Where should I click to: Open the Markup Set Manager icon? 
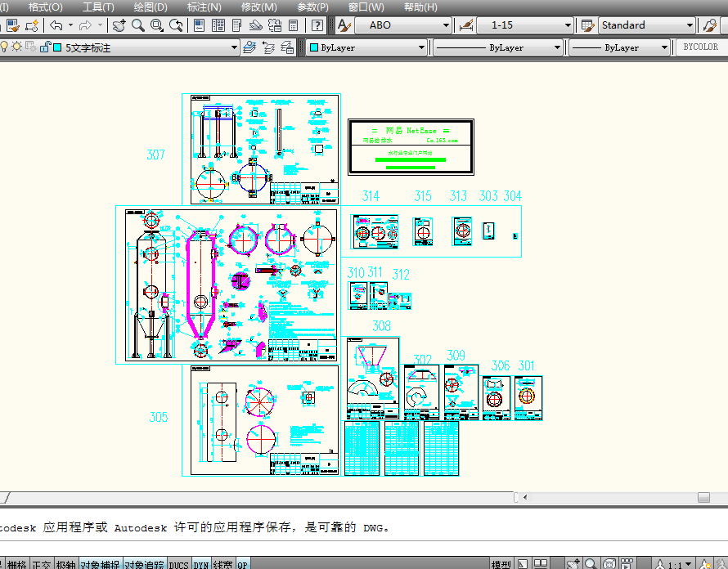point(275,25)
